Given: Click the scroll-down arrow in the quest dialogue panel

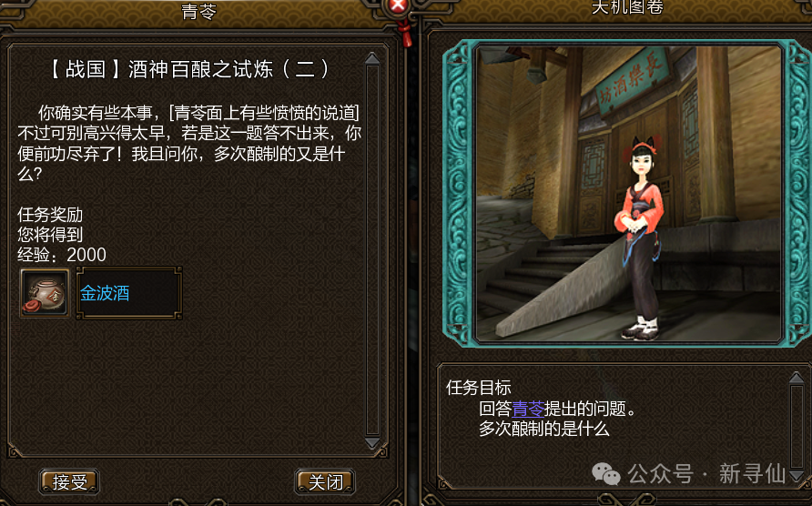Looking at the screenshot, I should 372,443.
